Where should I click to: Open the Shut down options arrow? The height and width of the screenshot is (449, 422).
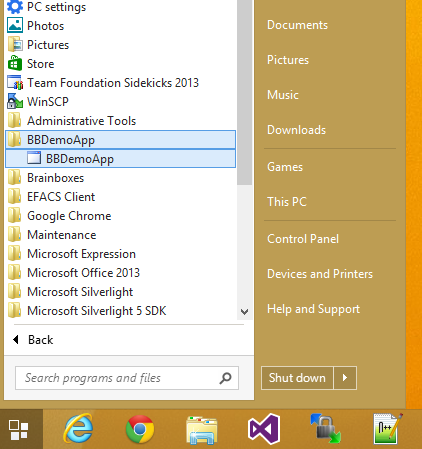coord(345,378)
